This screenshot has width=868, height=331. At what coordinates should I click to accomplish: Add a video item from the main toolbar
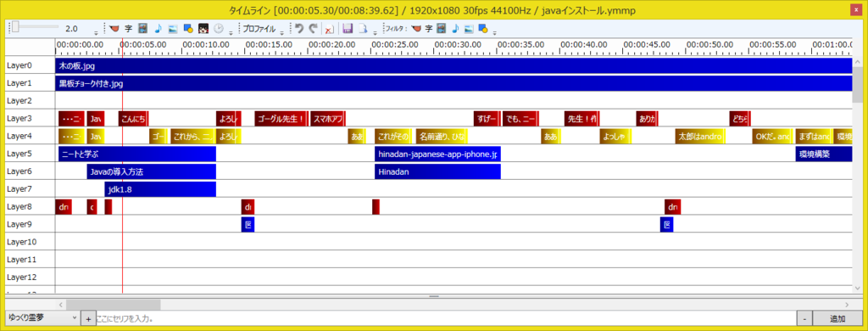pos(142,28)
